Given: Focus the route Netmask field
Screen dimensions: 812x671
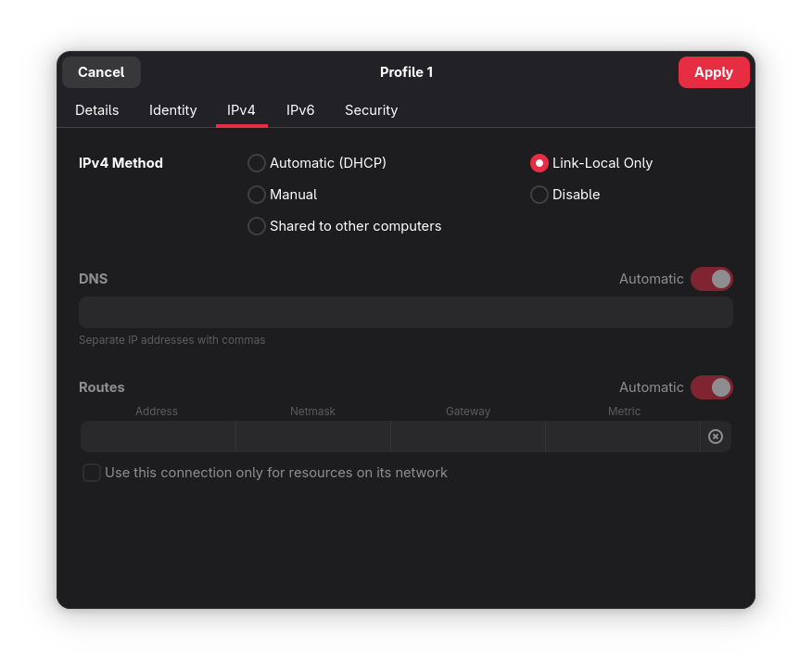Looking at the screenshot, I should (313, 437).
